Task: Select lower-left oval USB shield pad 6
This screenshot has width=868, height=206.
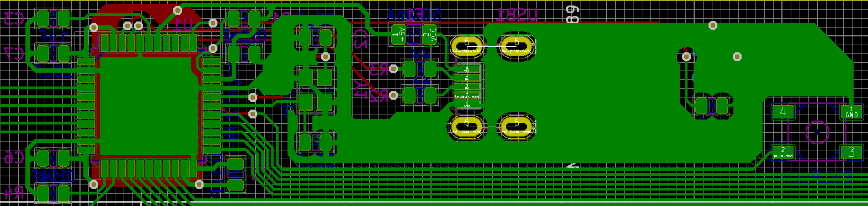Action: [x=467, y=126]
